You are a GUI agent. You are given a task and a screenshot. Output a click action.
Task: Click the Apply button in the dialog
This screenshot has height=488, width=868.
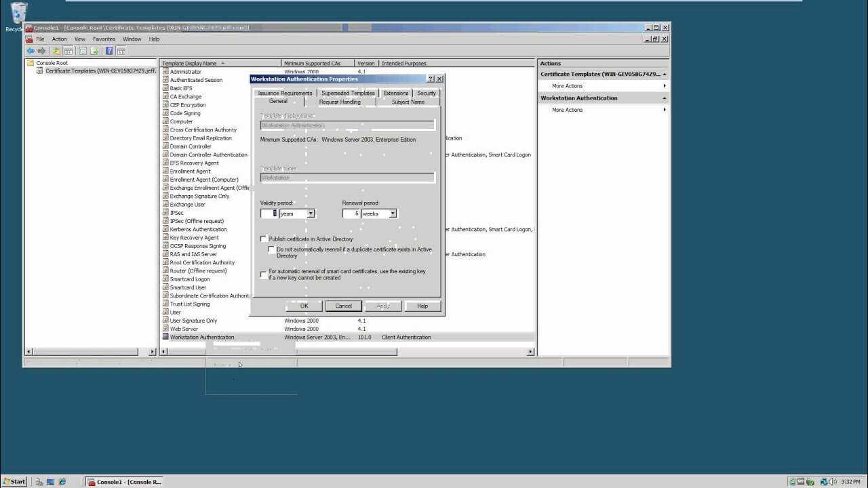tap(383, 306)
